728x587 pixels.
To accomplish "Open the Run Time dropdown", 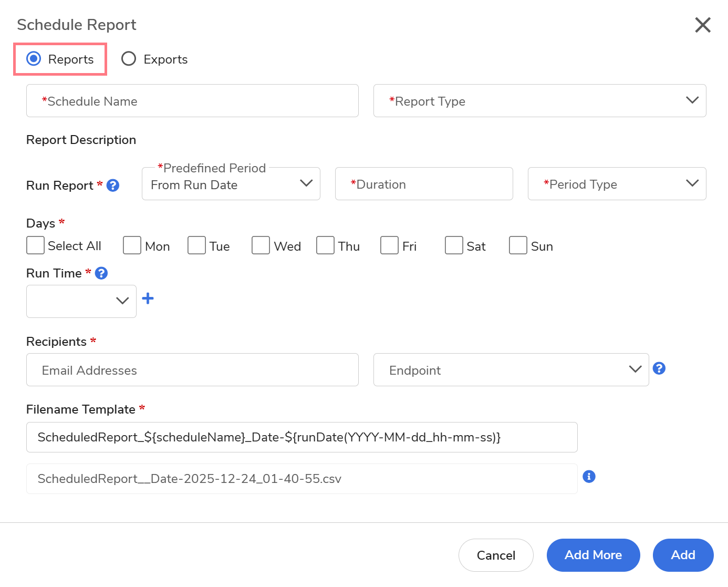I will tap(81, 301).
